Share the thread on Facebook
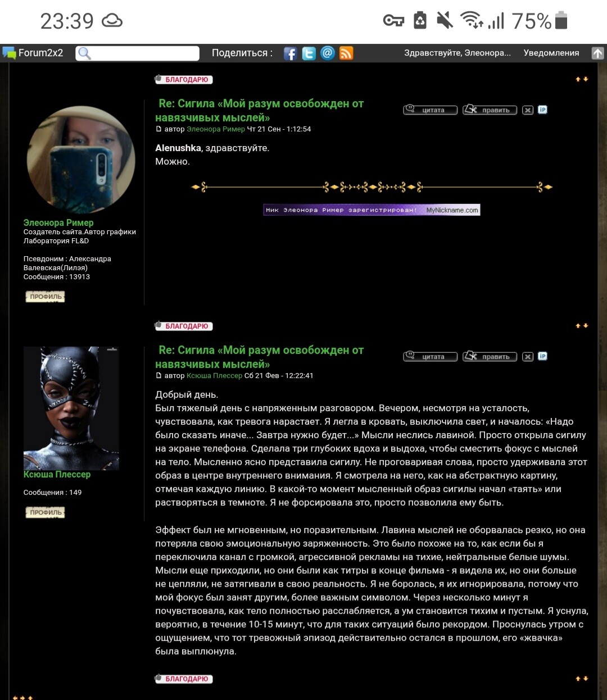The width and height of the screenshot is (607, 700). point(291,53)
